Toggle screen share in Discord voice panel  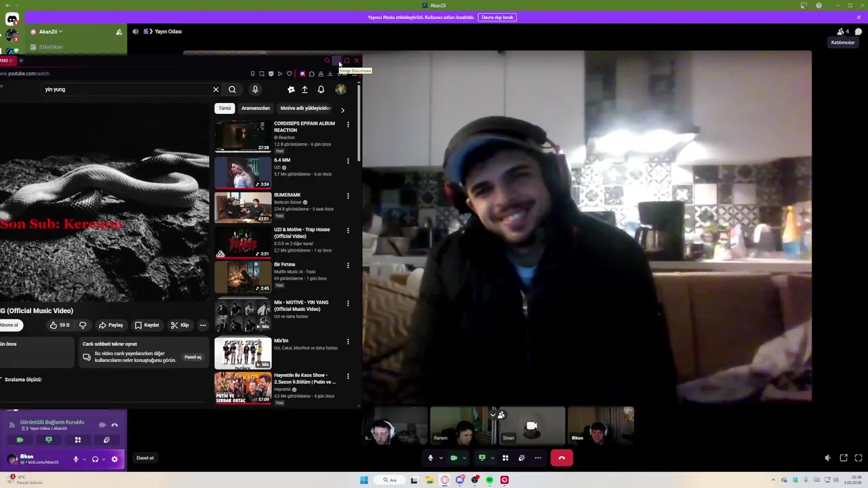pos(49,440)
